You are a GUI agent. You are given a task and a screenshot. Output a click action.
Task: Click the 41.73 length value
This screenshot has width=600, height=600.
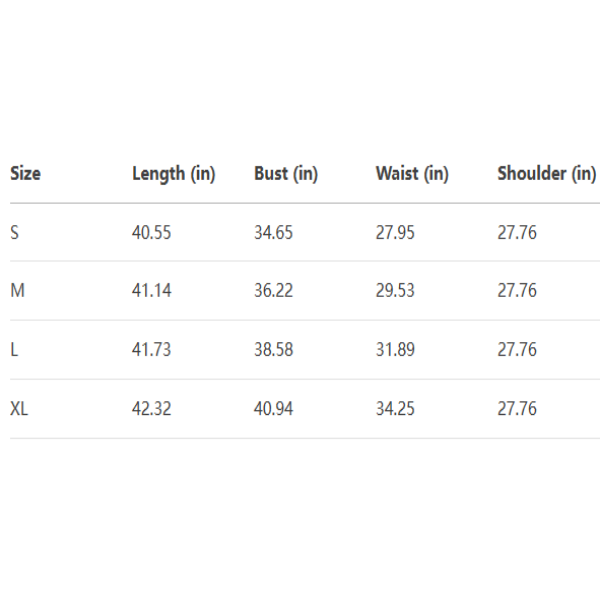(x=152, y=350)
